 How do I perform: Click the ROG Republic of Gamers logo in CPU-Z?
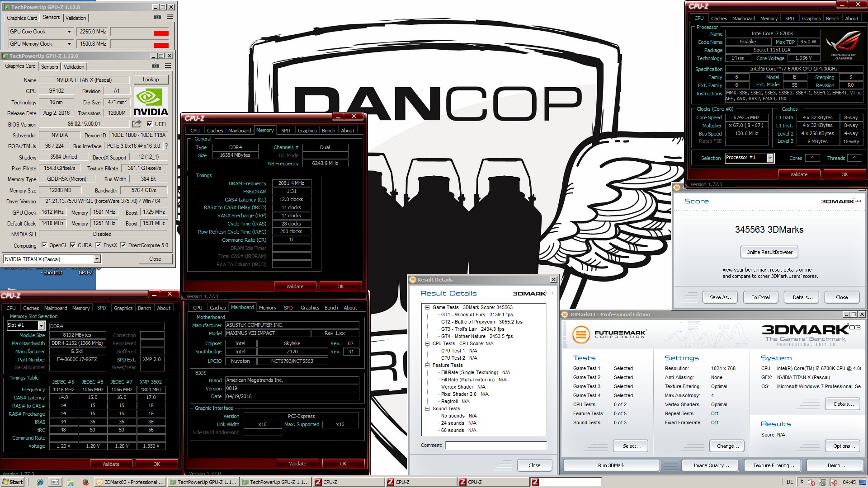coord(844,45)
